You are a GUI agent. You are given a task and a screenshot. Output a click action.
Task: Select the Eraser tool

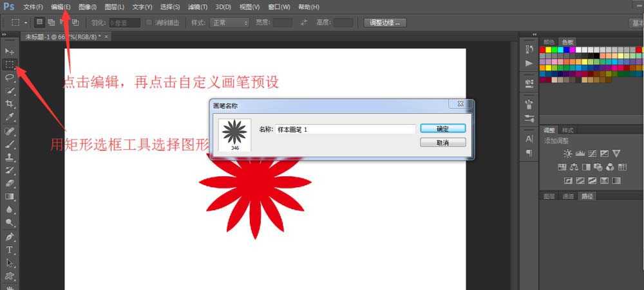pyautogui.click(x=10, y=183)
